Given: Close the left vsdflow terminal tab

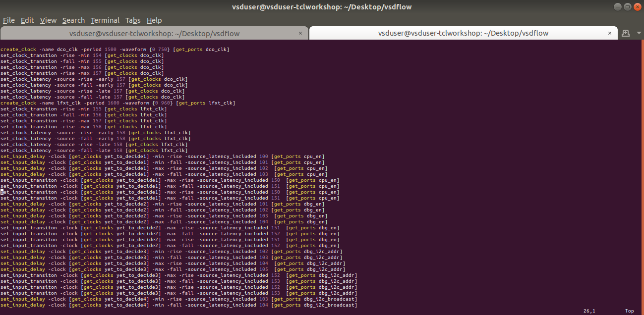Looking at the screenshot, I should coord(301,33).
